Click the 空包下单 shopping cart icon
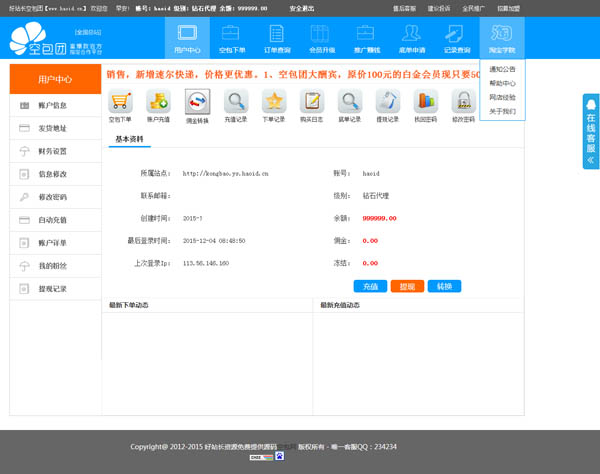 click(x=120, y=101)
